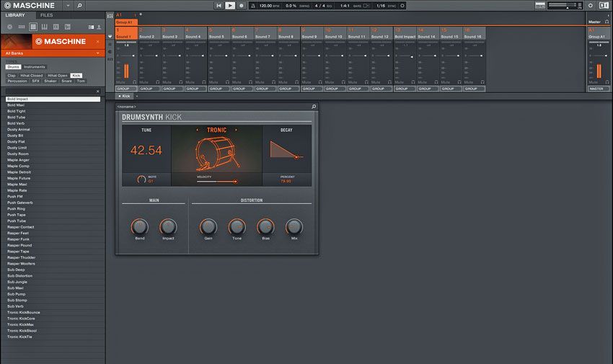Select Tronic KickCore in the results list

[53, 319]
